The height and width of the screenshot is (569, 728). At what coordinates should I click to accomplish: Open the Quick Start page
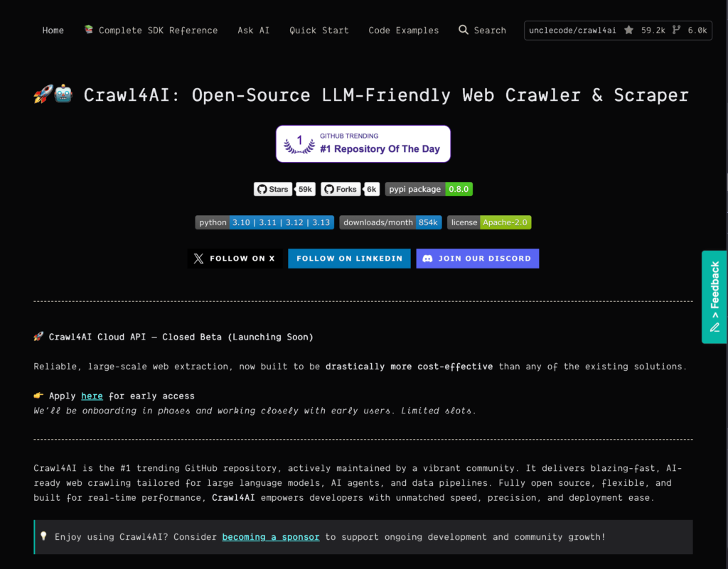(x=318, y=30)
